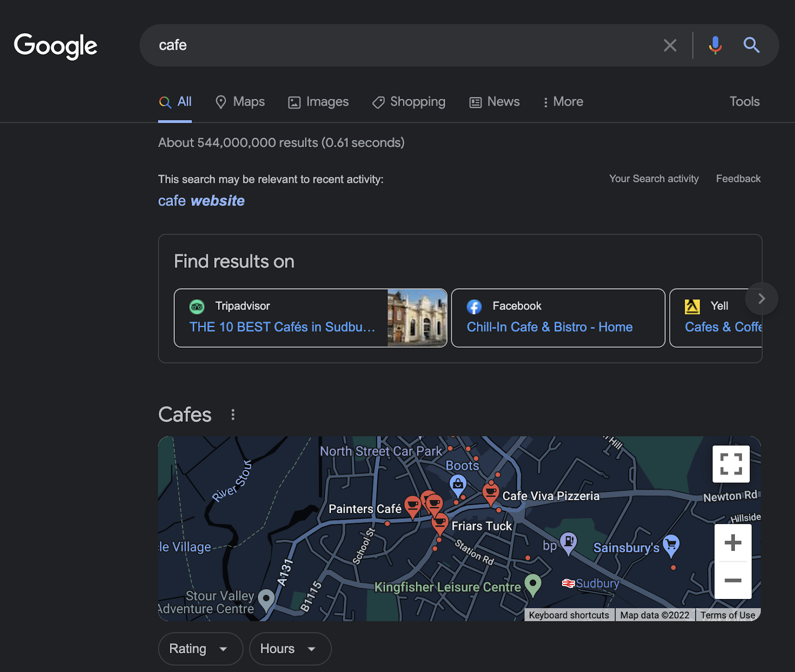
Task: Open Cafes section three-dot options
Action: point(233,414)
